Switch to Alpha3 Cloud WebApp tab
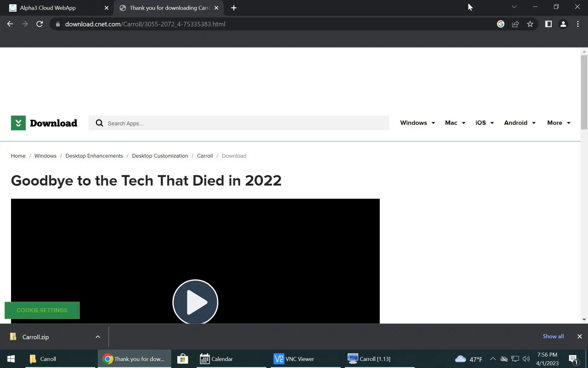 pyautogui.click(x=48, y=8)
